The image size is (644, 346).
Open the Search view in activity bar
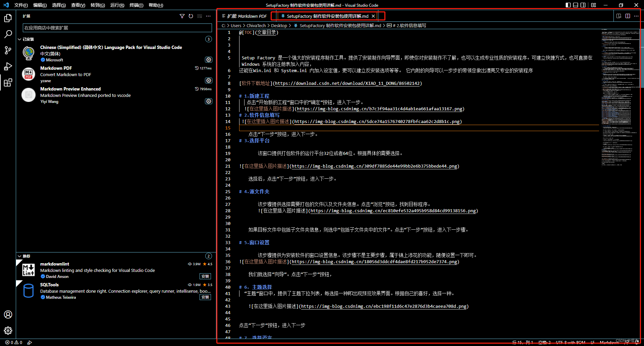tap(8, 34)
